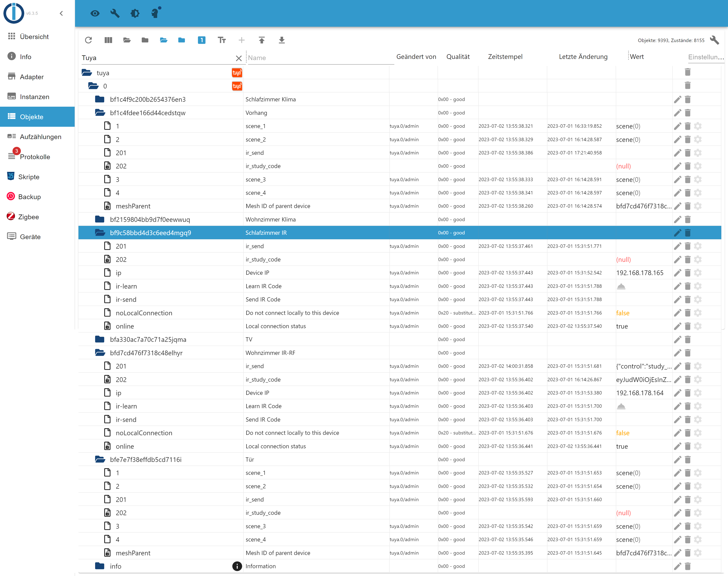
Task: Toggle the eye visibility icon in header
Action: tap(95, 13)
